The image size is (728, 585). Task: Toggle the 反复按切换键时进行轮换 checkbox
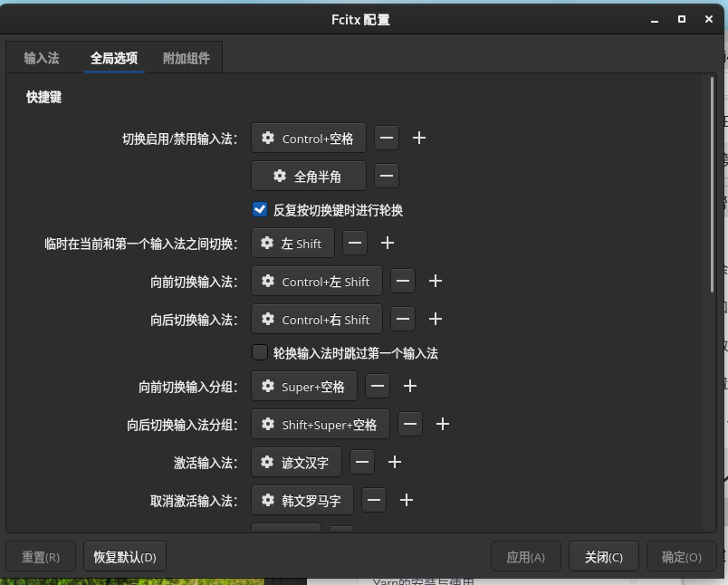click(x=260, y=209)
